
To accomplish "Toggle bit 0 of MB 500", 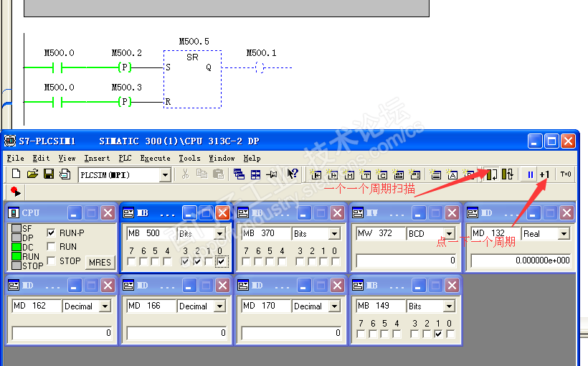I will click(x=222, y=261).
